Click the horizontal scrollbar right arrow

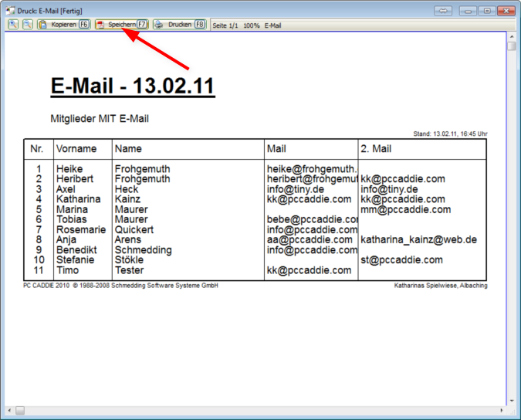[x=502, y=410]
